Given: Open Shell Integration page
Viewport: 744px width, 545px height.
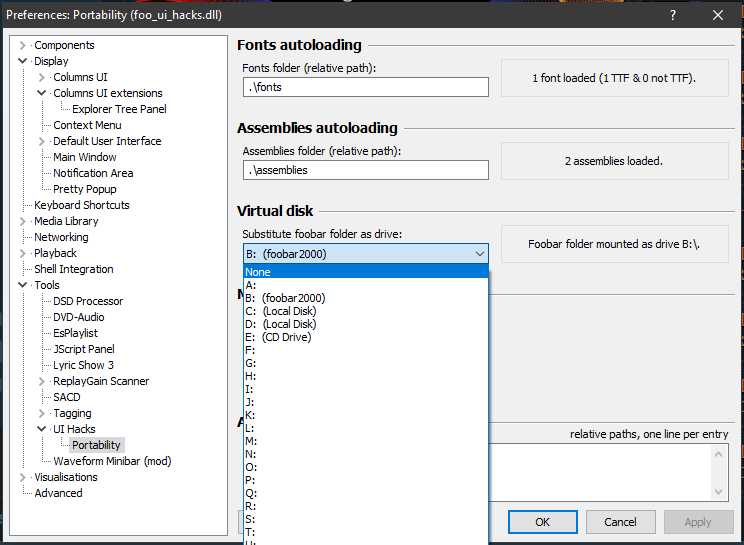Looking at the screenshot, I should (74, 269).
